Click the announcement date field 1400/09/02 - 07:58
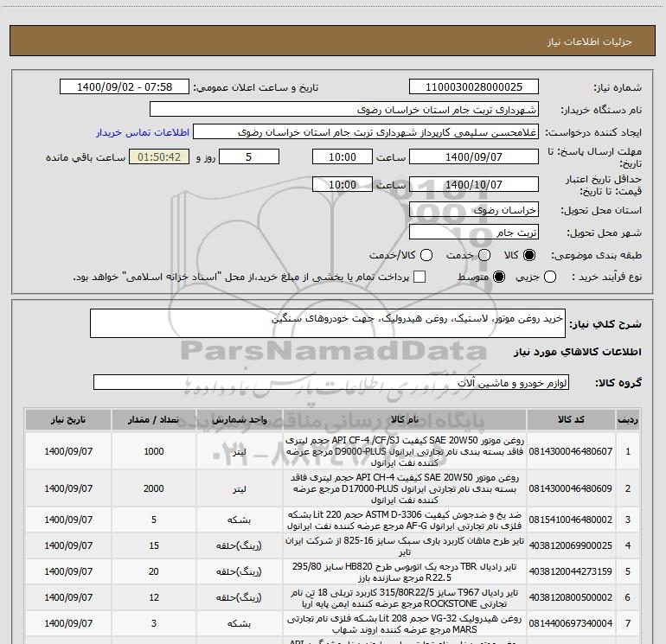The image size is (666, 644). pyautogui.click(x=125, y=87)
